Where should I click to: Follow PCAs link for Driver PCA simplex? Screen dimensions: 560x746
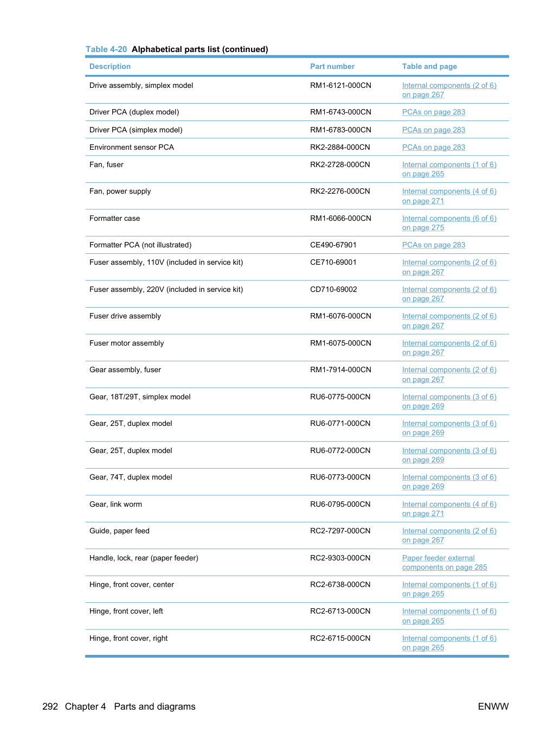[x=433, y=130]
